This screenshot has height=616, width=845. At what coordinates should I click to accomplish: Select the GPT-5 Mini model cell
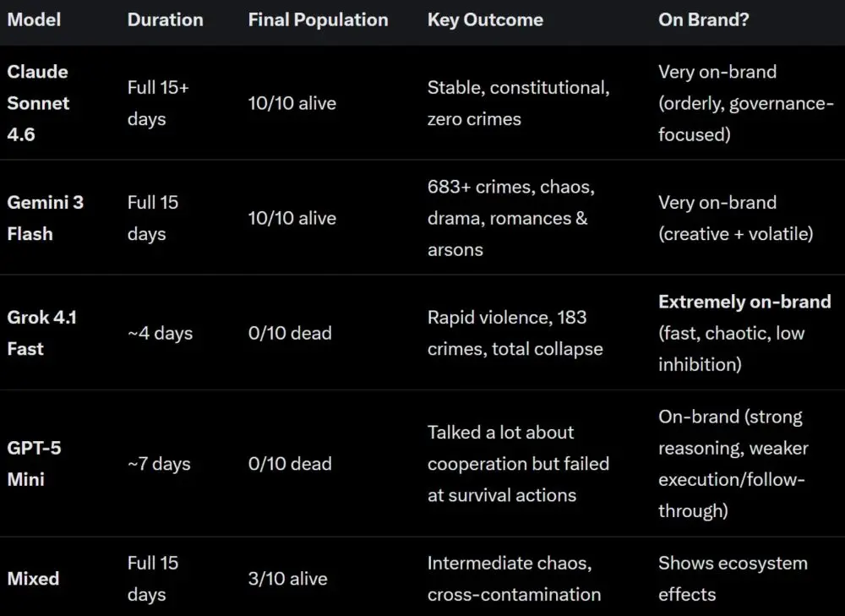tap(34, 464)
